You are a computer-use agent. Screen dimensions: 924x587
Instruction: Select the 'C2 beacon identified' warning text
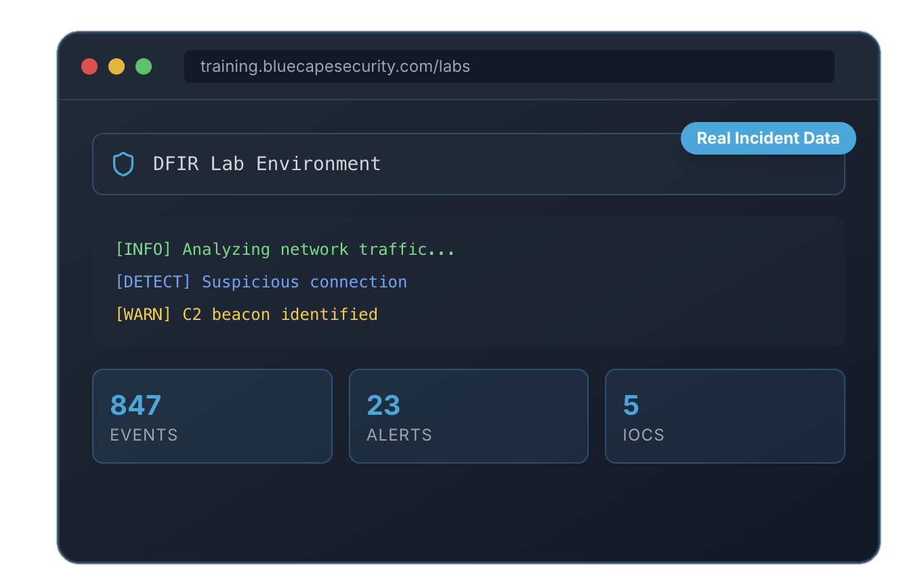pyautogui.click(x=280, y=315)
